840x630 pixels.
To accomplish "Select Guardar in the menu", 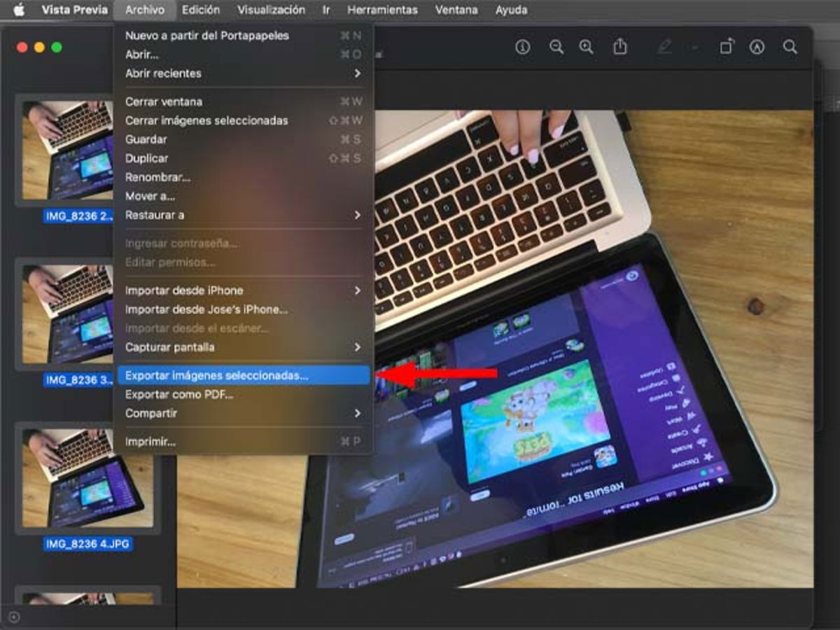I will [243, 139].
